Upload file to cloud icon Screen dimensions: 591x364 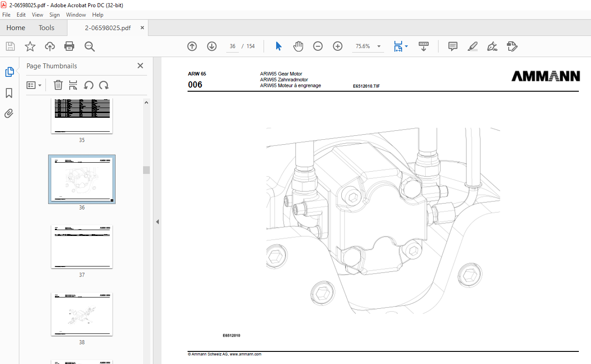49,46
